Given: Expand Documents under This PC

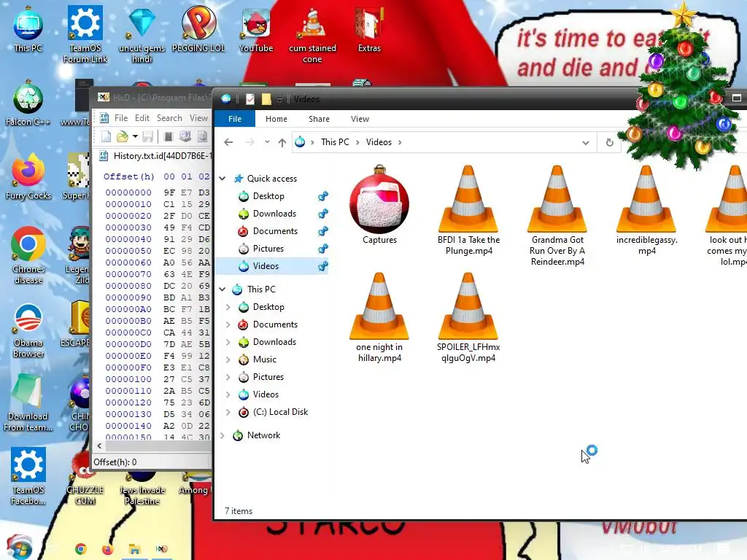Looking at the screenshot, I should pos(228,324).
